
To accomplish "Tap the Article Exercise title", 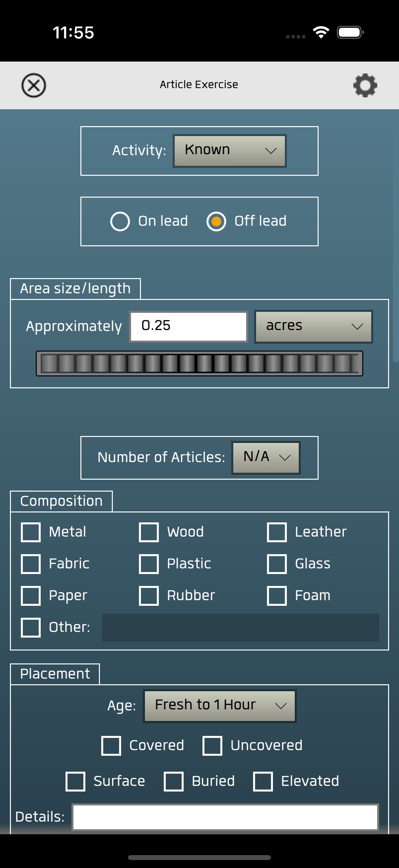I will (x=199, y=84).
